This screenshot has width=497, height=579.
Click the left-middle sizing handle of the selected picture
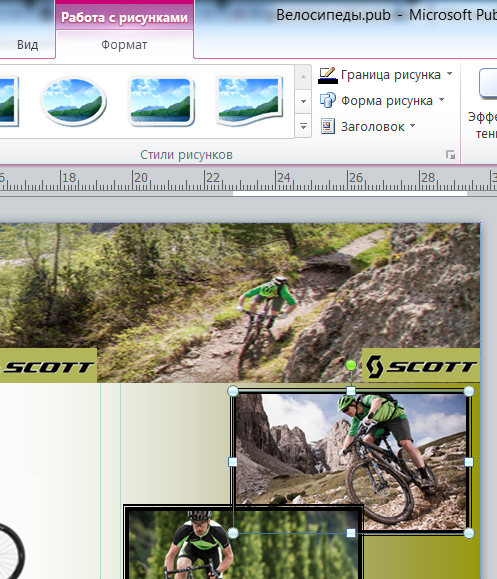tap(233, 462)
